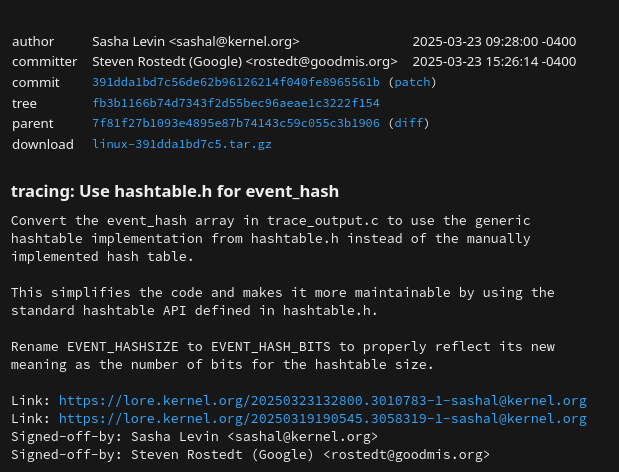Click the "committer" row label
This screenshot has height=472, width=619.
44,62
